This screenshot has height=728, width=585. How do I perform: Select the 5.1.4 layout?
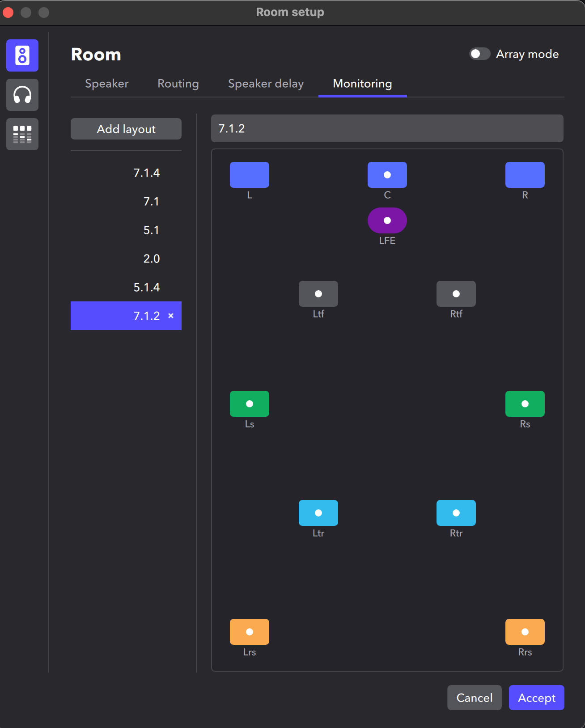(126, 287)
